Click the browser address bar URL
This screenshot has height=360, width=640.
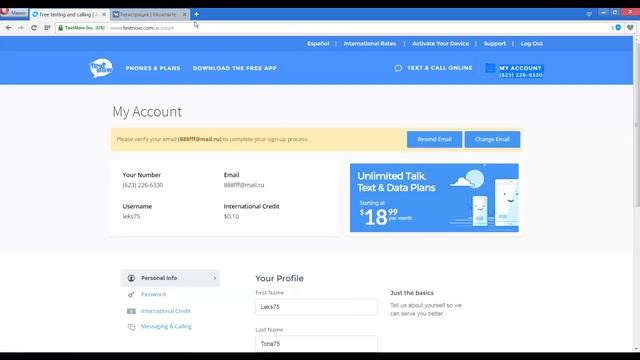[x=142, y=28]
